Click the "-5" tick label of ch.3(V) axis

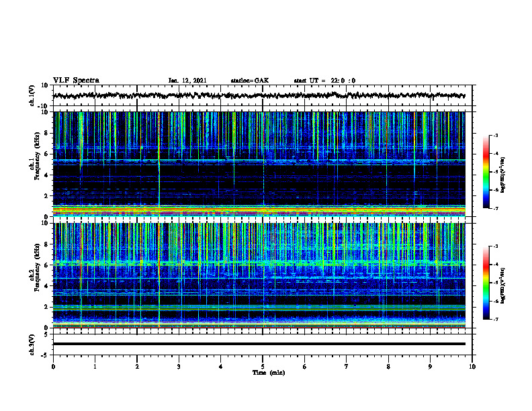[46, 355]
